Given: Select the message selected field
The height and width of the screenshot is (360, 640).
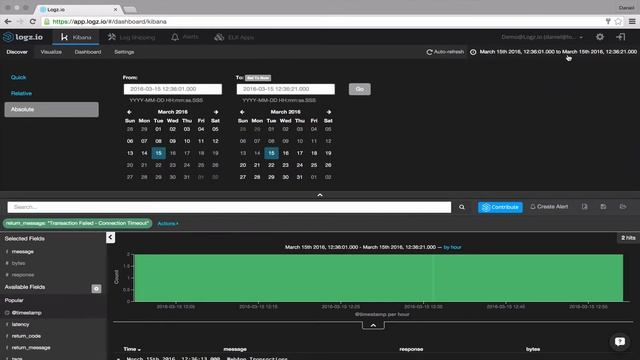Looking at the screenshot, I should click(x=22, y=251).
